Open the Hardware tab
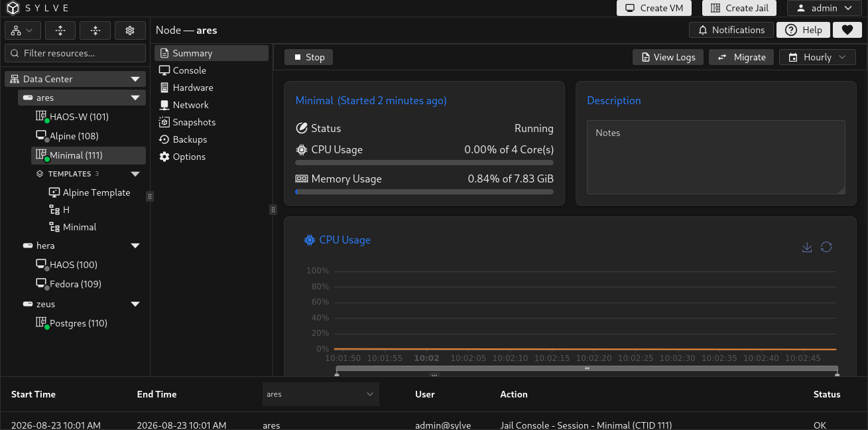Screen dimensions: 868x430 coord(212,88)
